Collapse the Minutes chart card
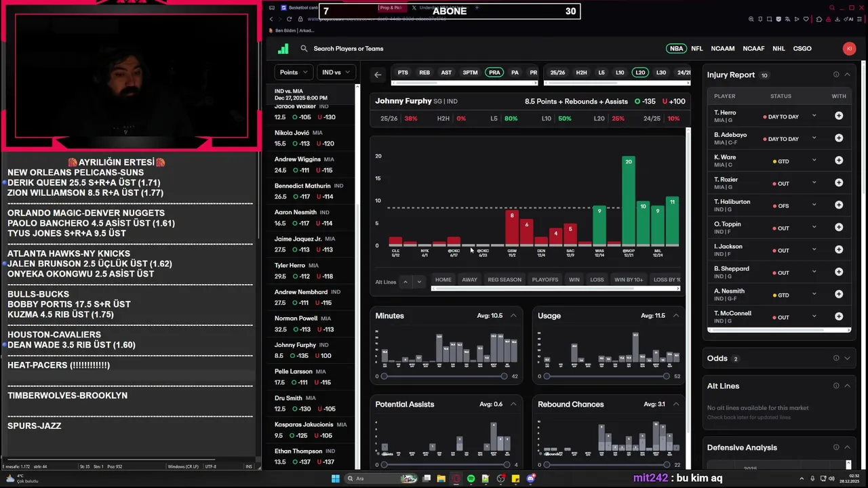 pyautogui.click(x=513, y=316)
